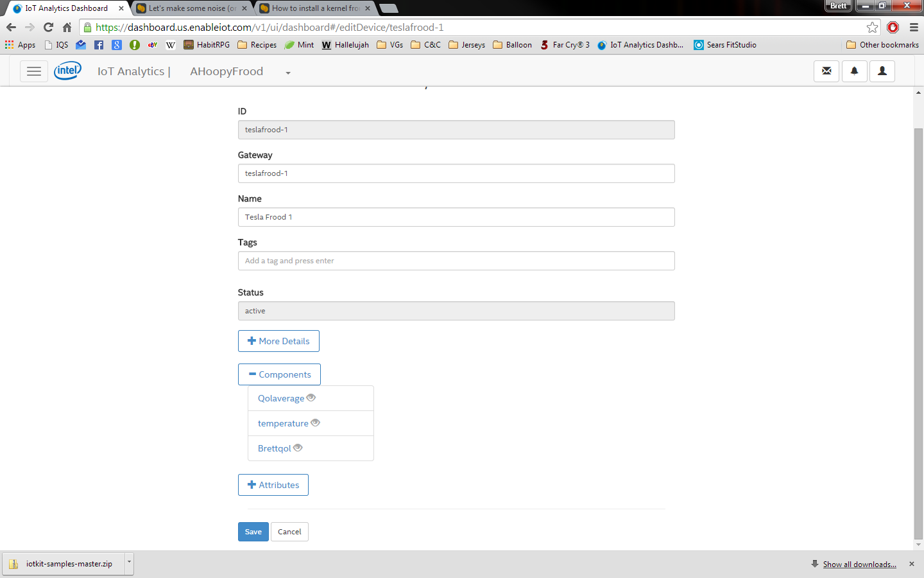Click the Gateway input field
The width and height of the screenshot is (924, 578).
tap(456, 173)
